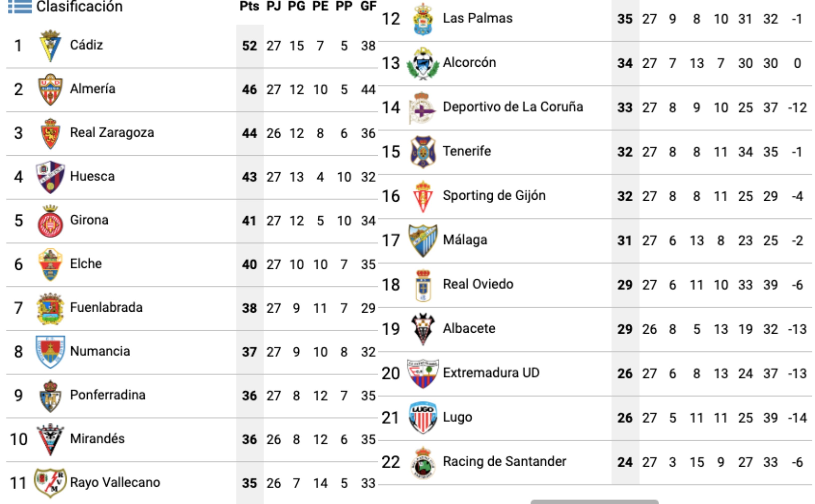
Task: Sort by wins using PG header
Action: [297, 6]
